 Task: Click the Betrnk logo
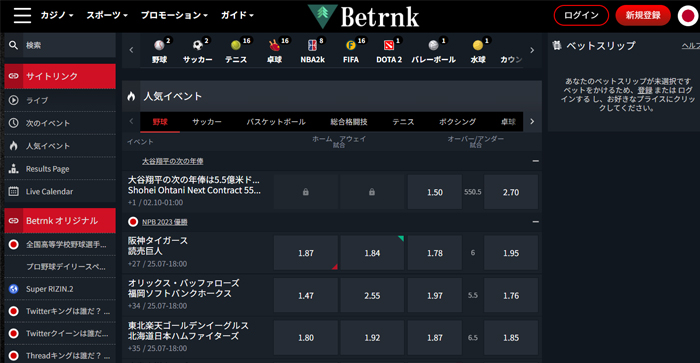tap(363, 17)
